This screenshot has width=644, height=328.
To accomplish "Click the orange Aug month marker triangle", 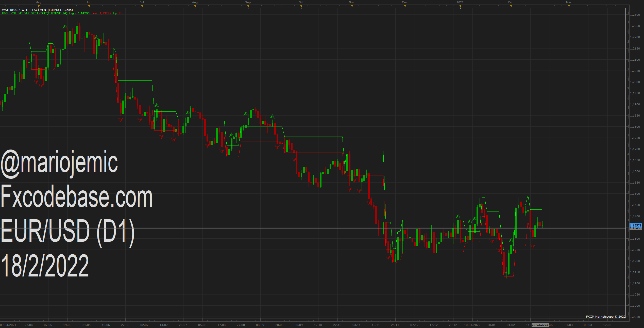I will (x=195, y=6).
